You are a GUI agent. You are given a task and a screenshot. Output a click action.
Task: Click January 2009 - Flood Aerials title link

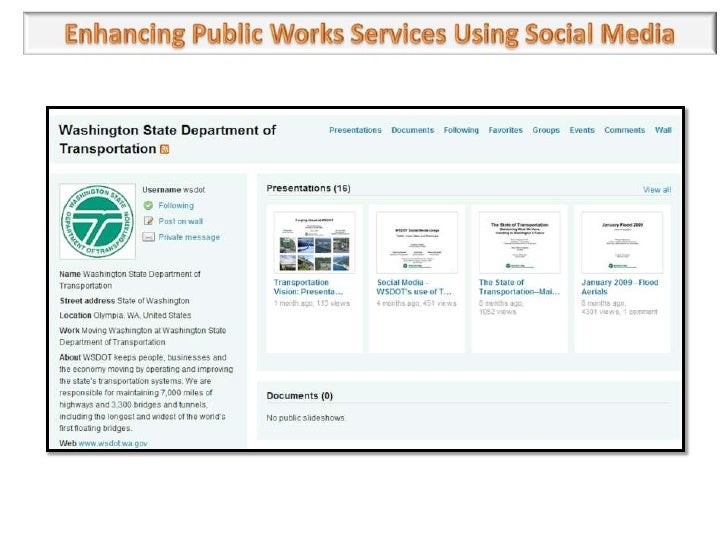click(x=620, y=287)
